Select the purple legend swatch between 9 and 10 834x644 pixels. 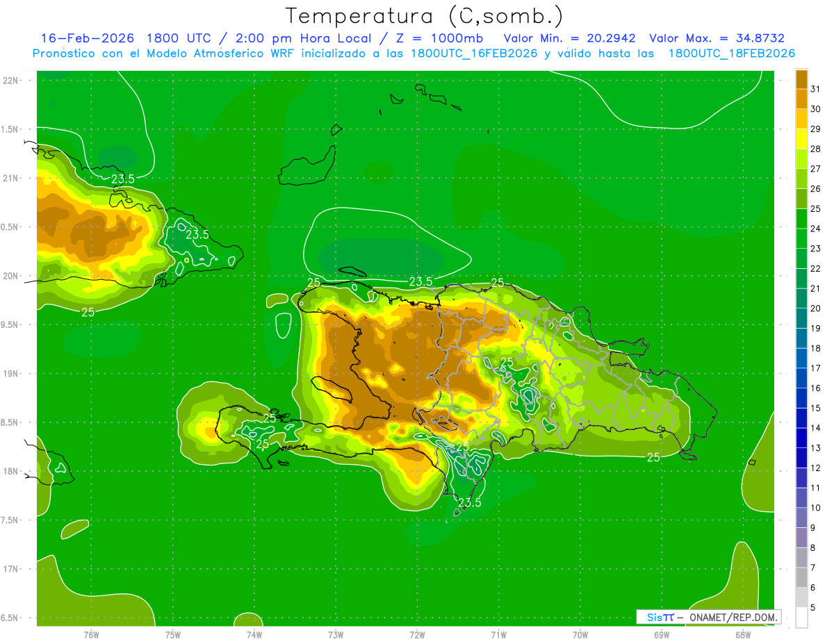pos(801,518)
